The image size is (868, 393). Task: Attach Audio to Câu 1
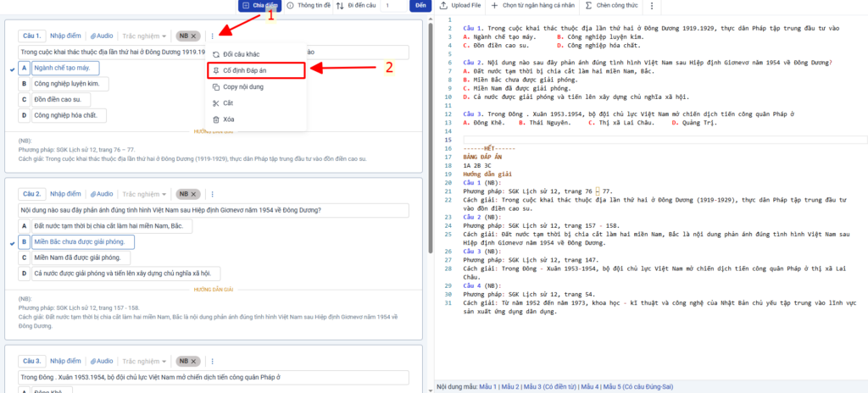click(x=102, y=36)
